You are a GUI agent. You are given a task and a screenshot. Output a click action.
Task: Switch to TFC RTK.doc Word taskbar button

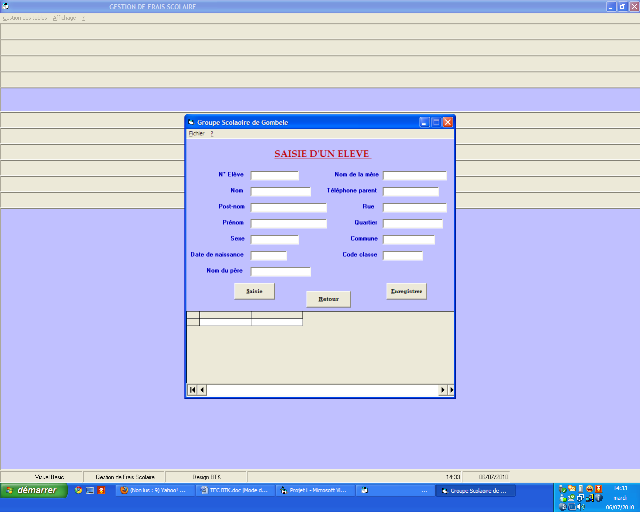click(235, 490)
